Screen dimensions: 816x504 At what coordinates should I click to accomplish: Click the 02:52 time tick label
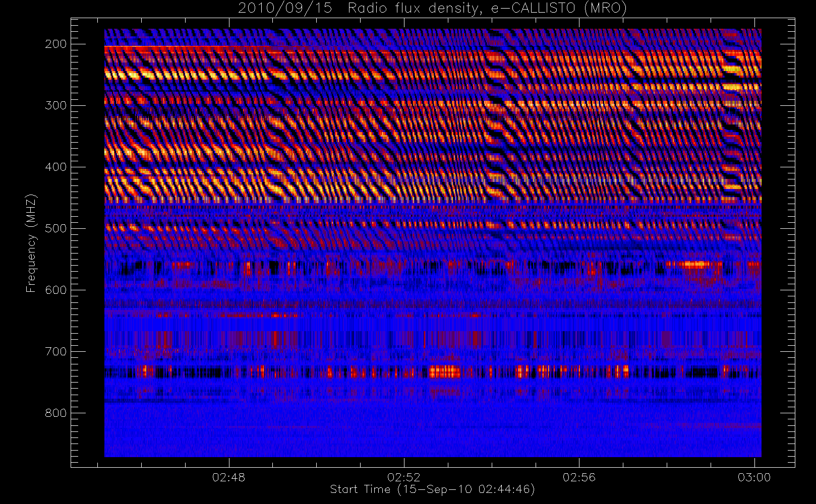pyautogui.click(x=404, y=477)
